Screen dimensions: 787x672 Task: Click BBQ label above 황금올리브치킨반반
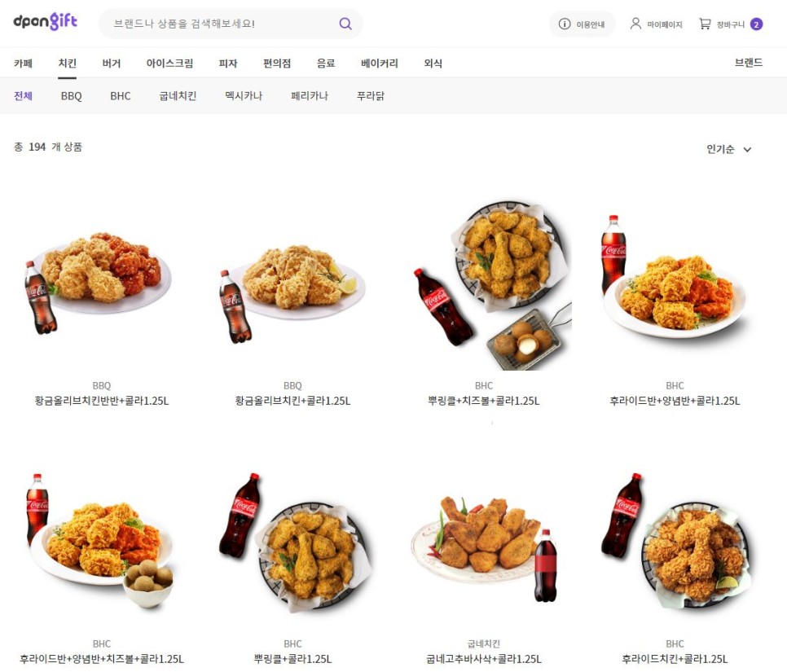point(101,385)
